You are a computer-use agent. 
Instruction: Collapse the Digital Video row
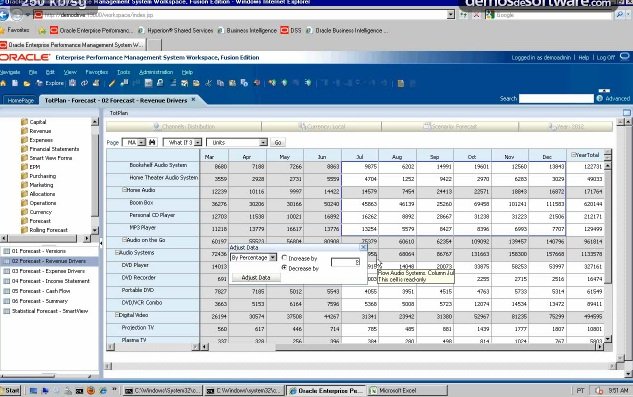tap(117, 315)
